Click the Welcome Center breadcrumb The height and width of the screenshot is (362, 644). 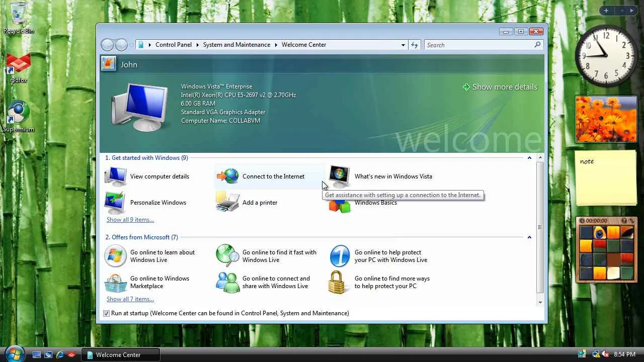pos(304,45)
